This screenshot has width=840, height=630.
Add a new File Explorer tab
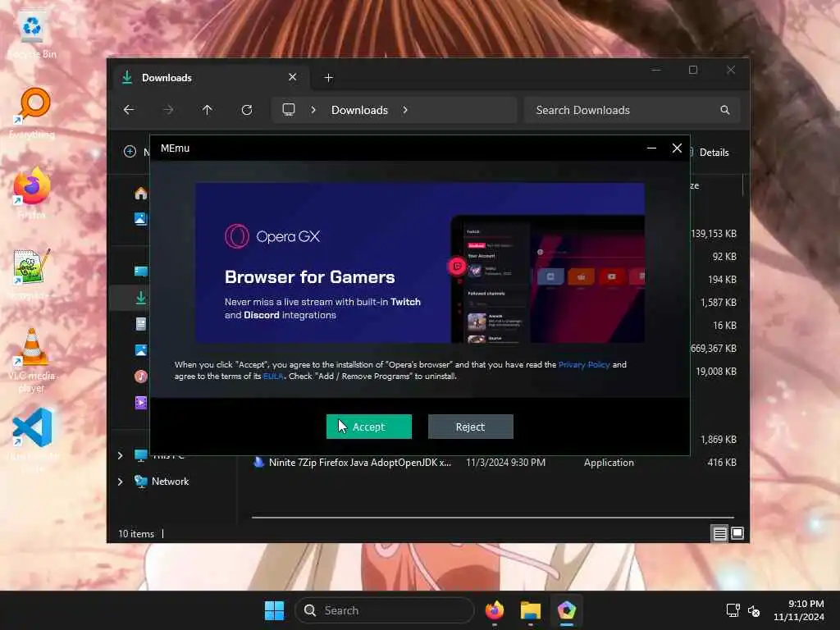(x=329, y=78)
